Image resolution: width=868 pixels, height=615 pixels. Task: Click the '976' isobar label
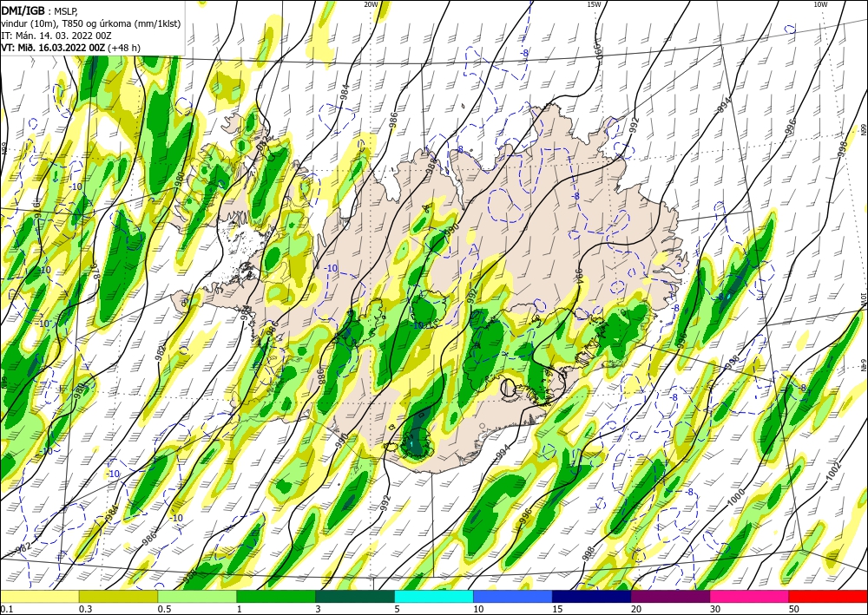(x=37, y=212)
